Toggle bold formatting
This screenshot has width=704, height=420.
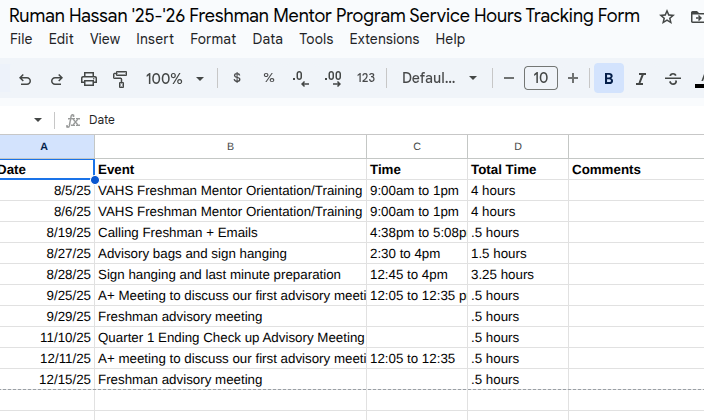tap(608, 79)
